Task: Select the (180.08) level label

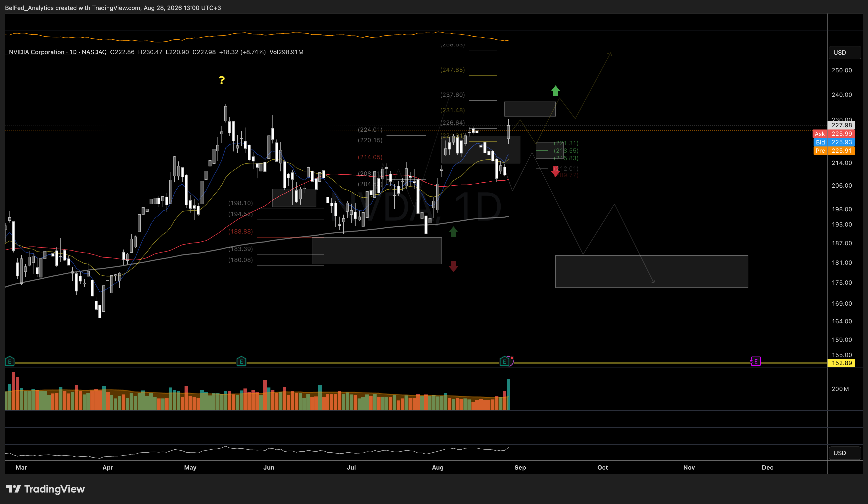Action: [240, 260]
